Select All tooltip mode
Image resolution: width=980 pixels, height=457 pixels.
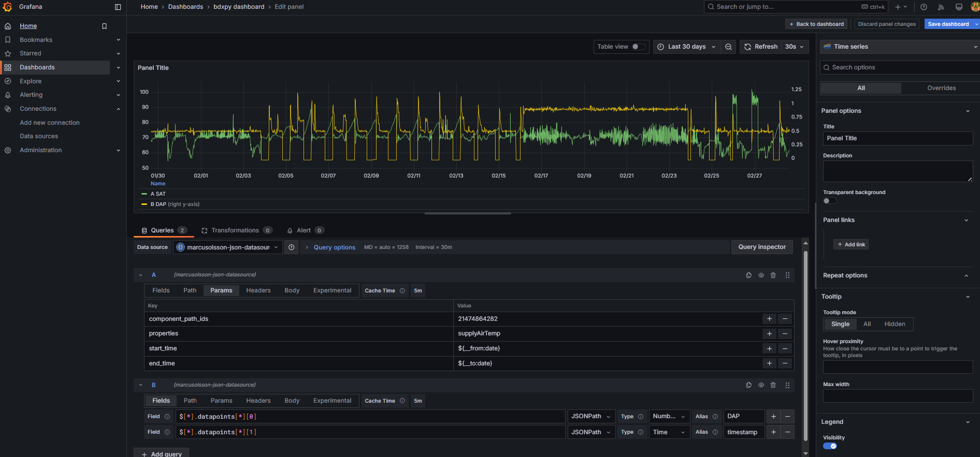click(x=867, y=325)
